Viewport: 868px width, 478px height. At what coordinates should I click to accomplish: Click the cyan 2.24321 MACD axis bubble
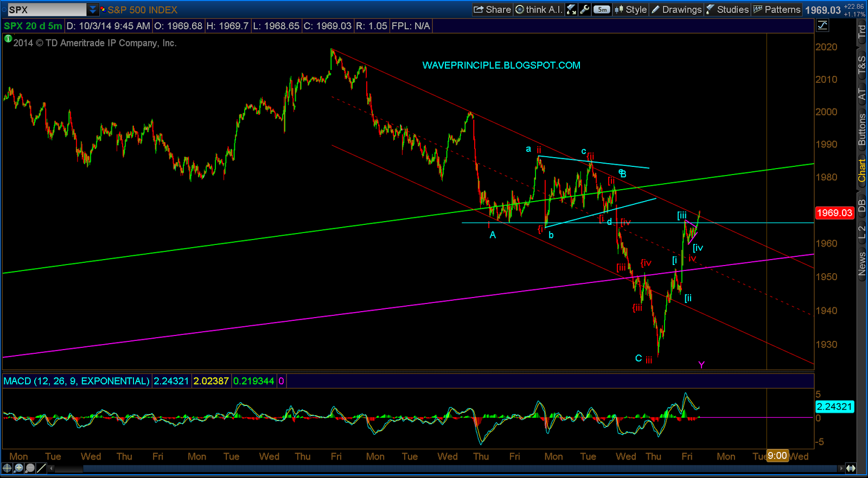[835, 406]
